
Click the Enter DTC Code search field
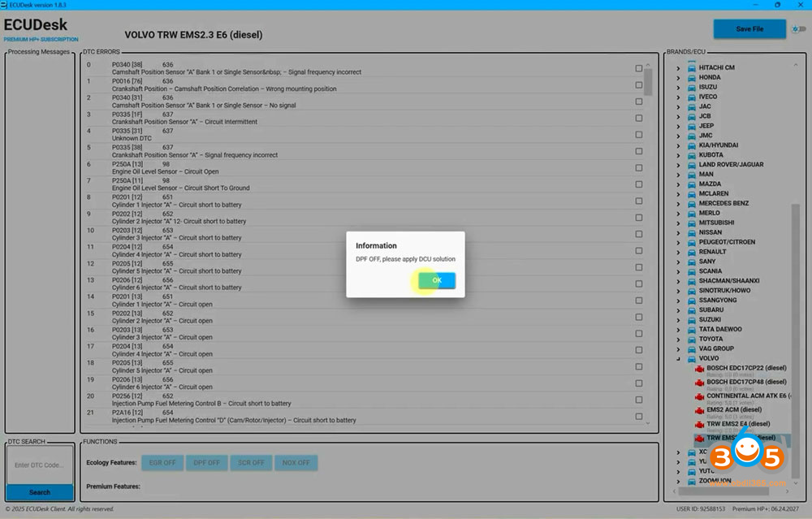click(39, 465)
